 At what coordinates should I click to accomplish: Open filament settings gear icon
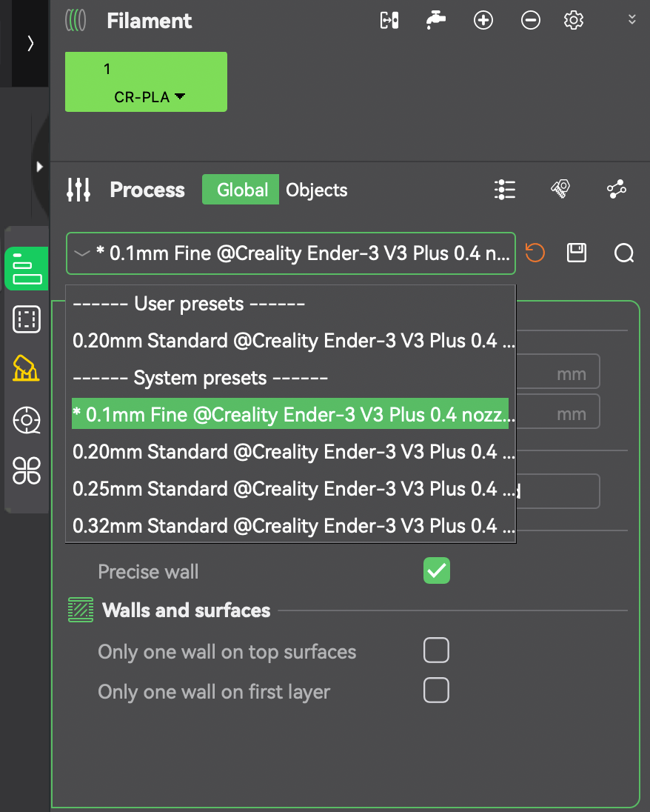[x=574, y=21]
